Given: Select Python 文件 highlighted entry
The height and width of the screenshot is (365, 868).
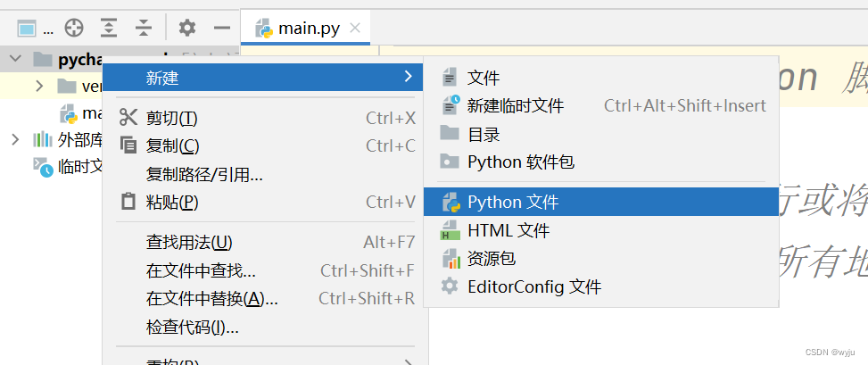Looking at the screenshot, I should pyautogui.click(x=601, y=202).
